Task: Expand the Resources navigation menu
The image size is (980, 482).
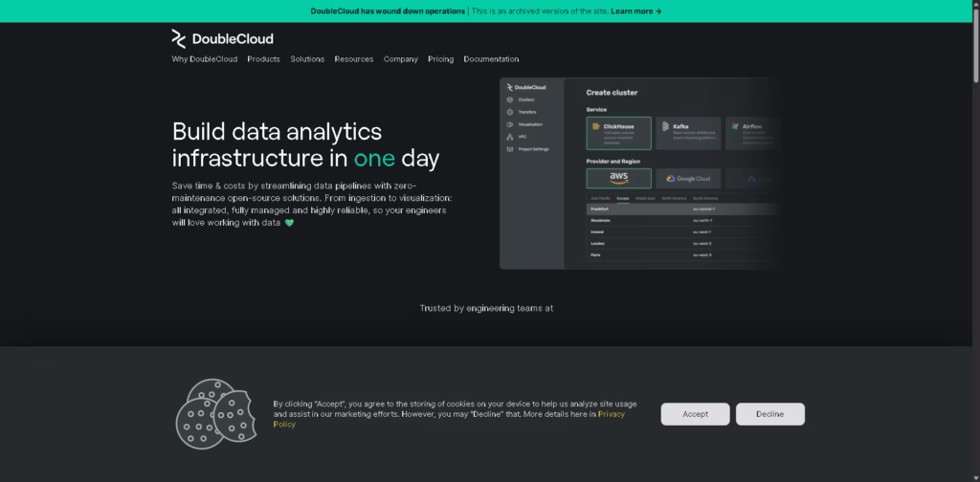Action: pyautogui.click(x=354, y=59)
